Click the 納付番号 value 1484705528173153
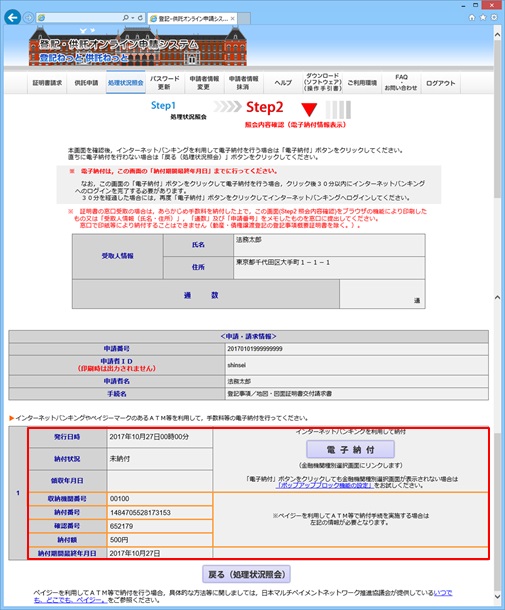Image resolution: width=505 pixels, height=610 pixels. tap(140, 513)
